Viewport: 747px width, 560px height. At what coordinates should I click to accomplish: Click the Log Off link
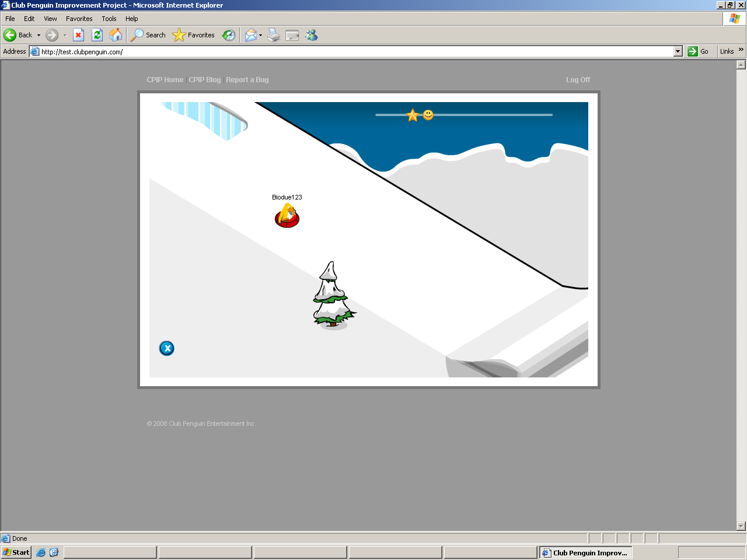578,80
